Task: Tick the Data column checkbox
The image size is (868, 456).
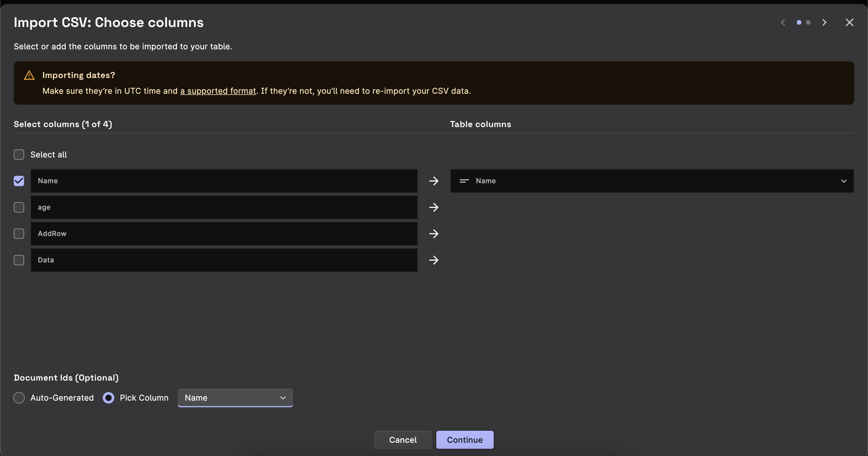Action: click(19, 260)
